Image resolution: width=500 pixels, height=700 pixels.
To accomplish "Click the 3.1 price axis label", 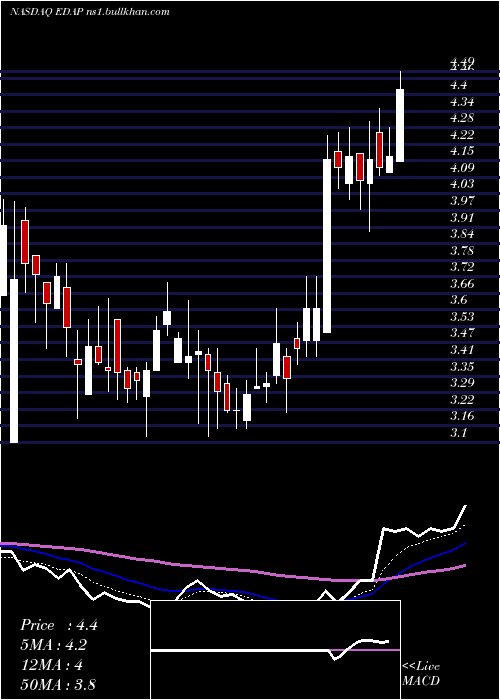I will click(459, 432).
